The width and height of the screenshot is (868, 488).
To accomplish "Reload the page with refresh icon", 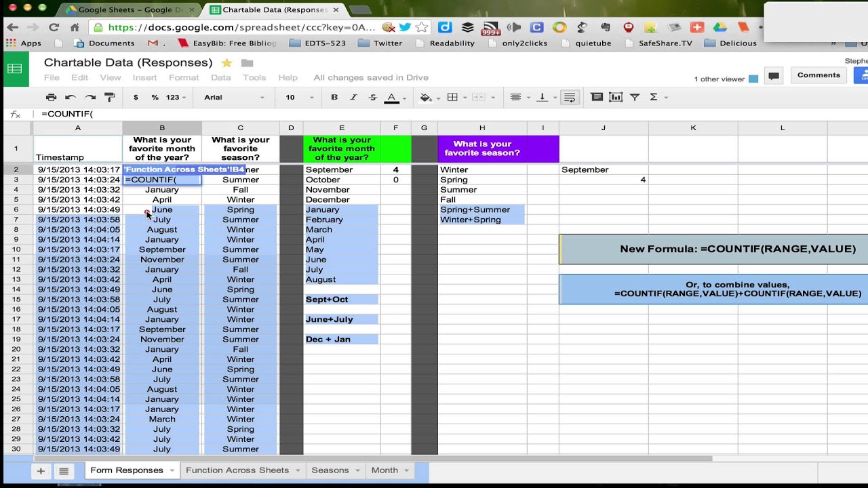I will coord(54,27).
